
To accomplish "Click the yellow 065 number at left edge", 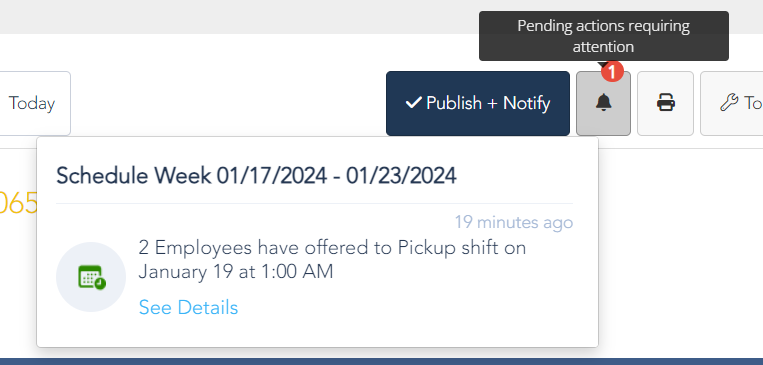I will coord(19,204).
